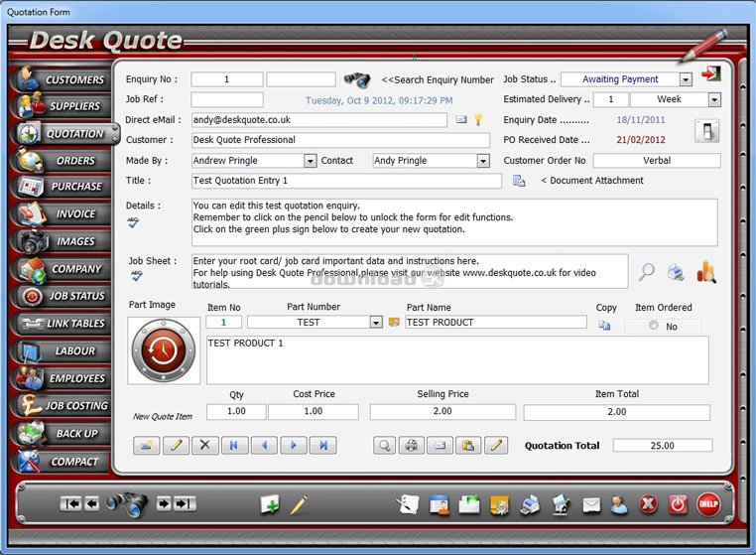
Task: Click the email card icon beside address
Action: pos(461,120)
